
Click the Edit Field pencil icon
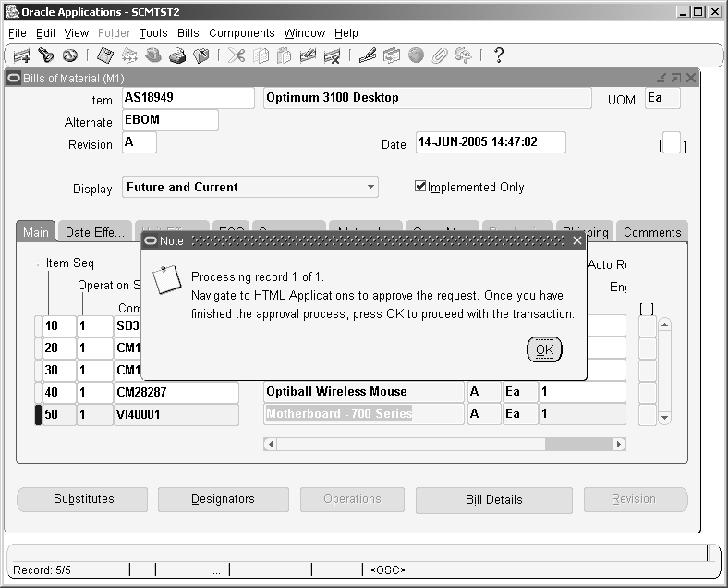pos(368,55)
